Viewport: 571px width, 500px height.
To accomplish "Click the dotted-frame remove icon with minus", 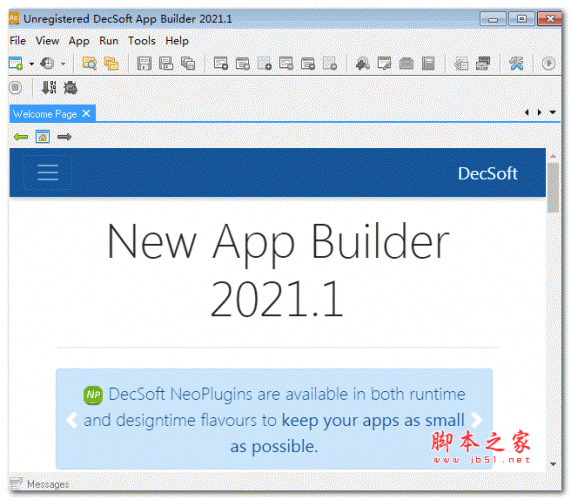I will [x=330, y=63].
